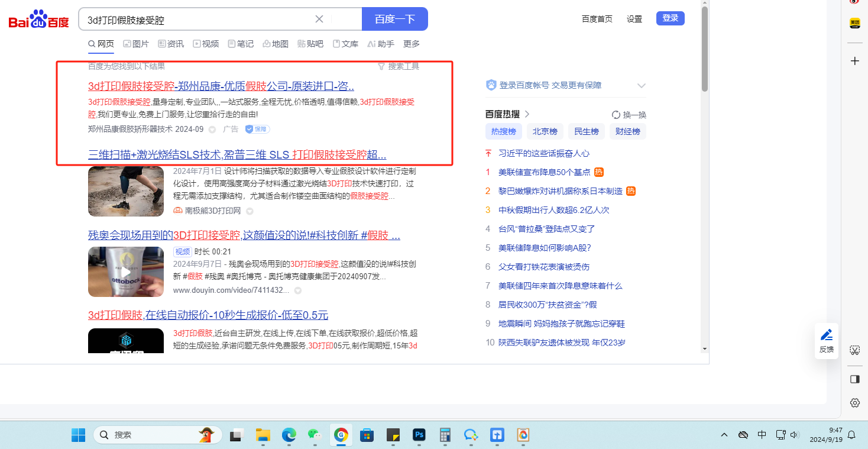Click the plus icon in the sidebar
The height and width of the screenshot is (449, 868).
[x=854, y=61]
